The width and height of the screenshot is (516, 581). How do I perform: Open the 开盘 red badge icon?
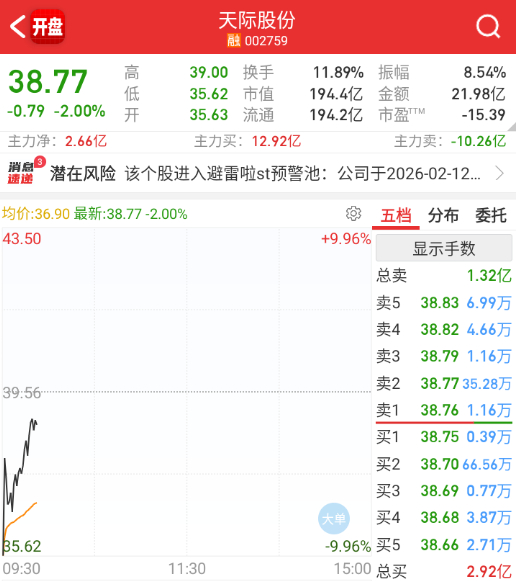point(47,27)
